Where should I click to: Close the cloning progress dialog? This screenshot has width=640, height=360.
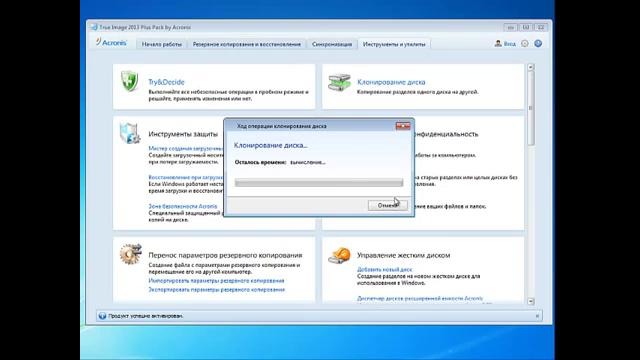click(x=403, y=126)
